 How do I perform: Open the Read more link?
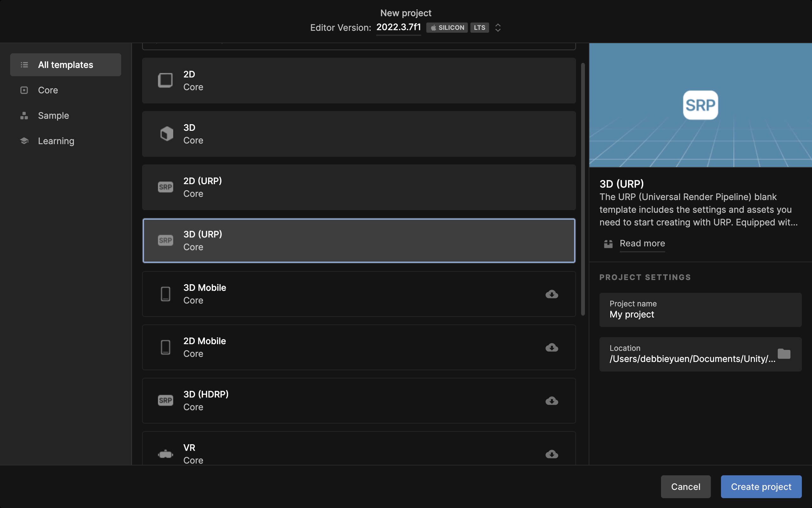(642, 243)
